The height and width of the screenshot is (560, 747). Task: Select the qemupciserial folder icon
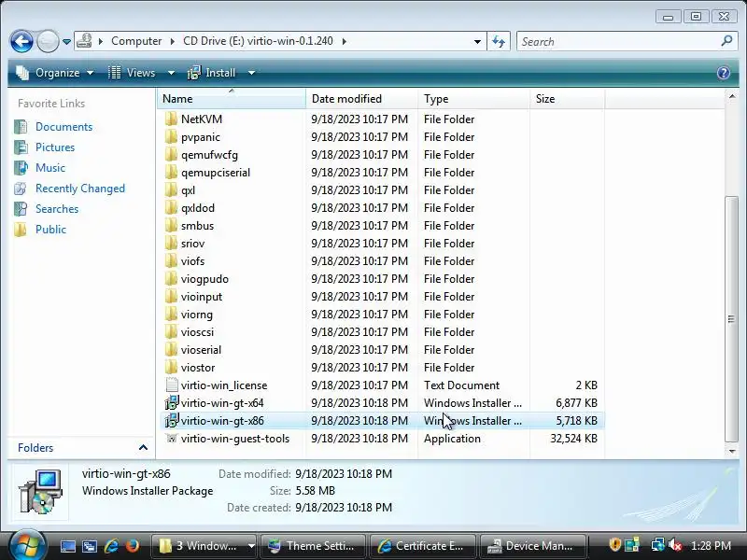pyautogui.click(x=171, y=172)
